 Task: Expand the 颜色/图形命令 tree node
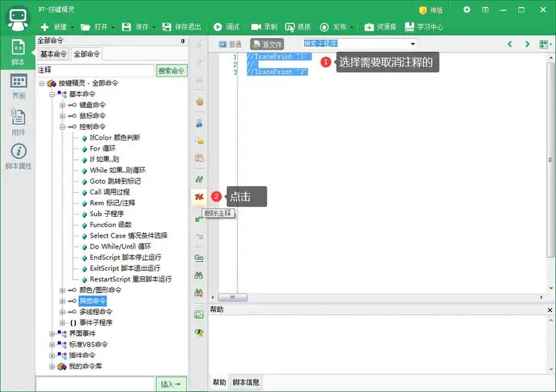pyautogui.click(x=63, y=290)
